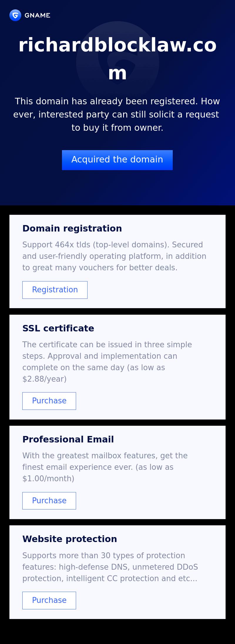Select the Website protection heading
The image size is (235, 644).
tap(70, 539)
